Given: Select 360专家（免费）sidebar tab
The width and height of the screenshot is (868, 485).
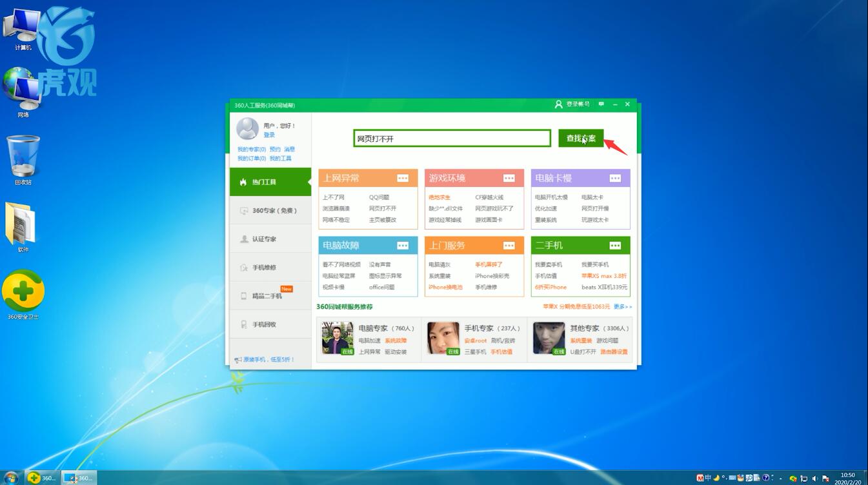Looking at the screenshot, I should coord(270,210).
